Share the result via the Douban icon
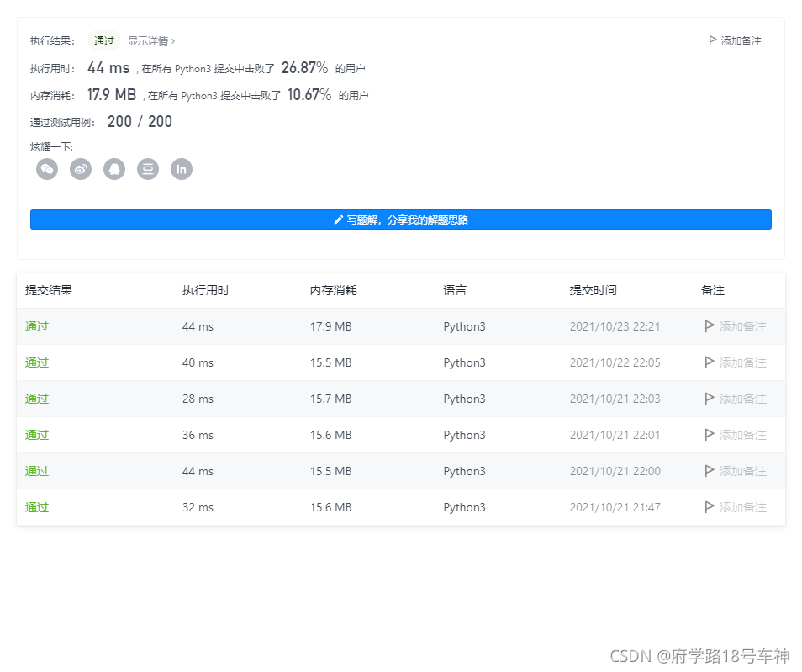Image resolution: width=802 pixels, height=672 pixels. click(x=148, y=169)
